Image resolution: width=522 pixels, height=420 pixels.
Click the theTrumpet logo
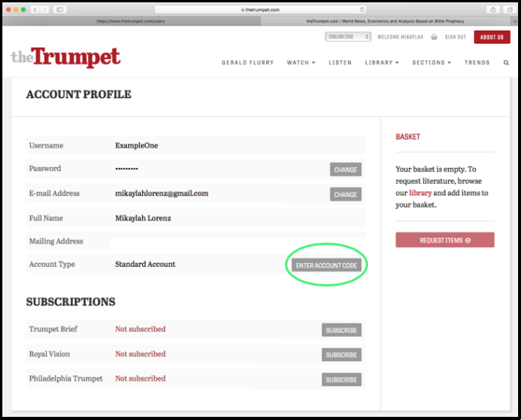point(66,57)
